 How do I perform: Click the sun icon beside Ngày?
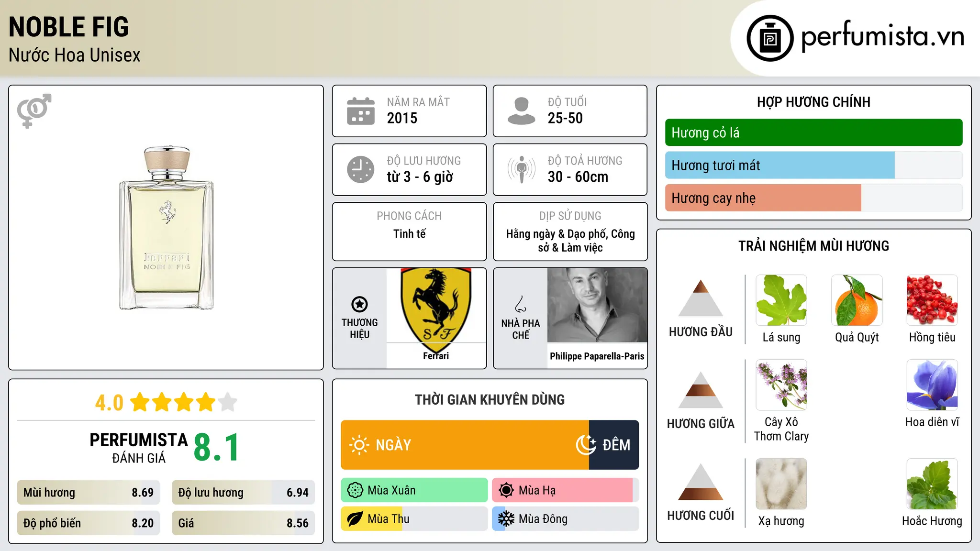(359, 445)
